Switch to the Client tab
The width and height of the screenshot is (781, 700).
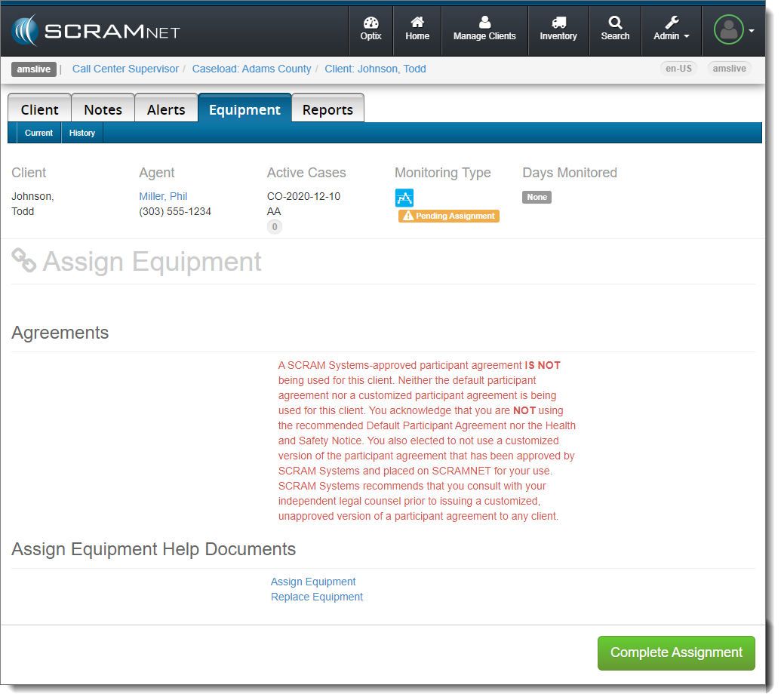(x=39, y=109)
